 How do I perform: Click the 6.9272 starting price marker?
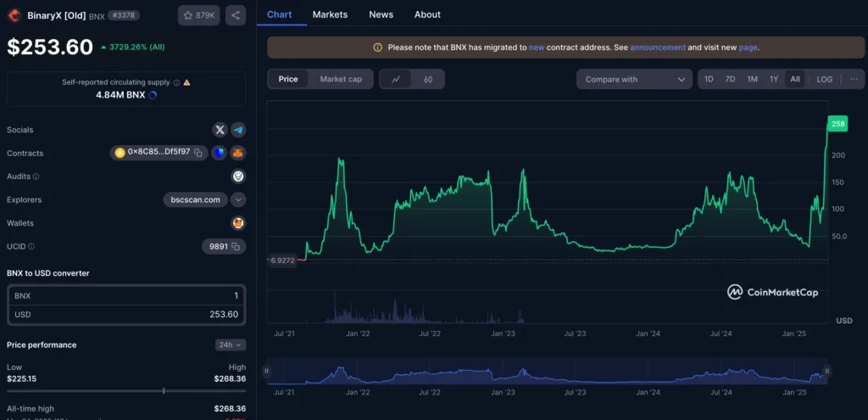[282, 260]
